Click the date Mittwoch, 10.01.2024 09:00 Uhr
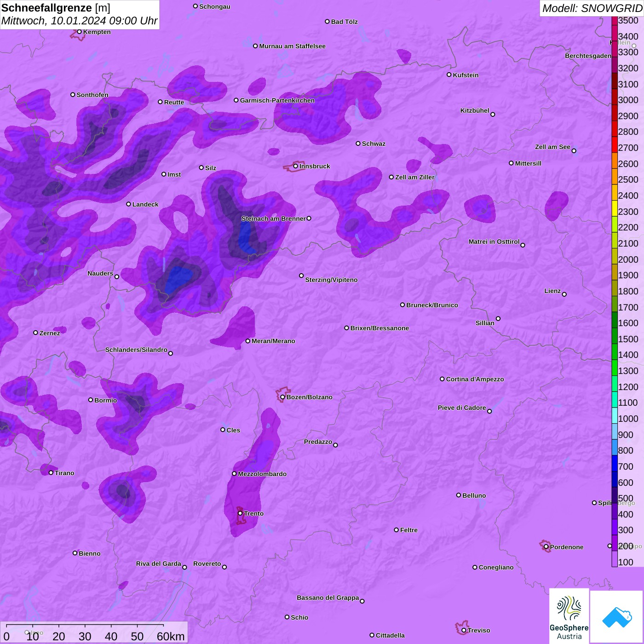This screenshot has height=644, width=644. (x=79, y=21)
